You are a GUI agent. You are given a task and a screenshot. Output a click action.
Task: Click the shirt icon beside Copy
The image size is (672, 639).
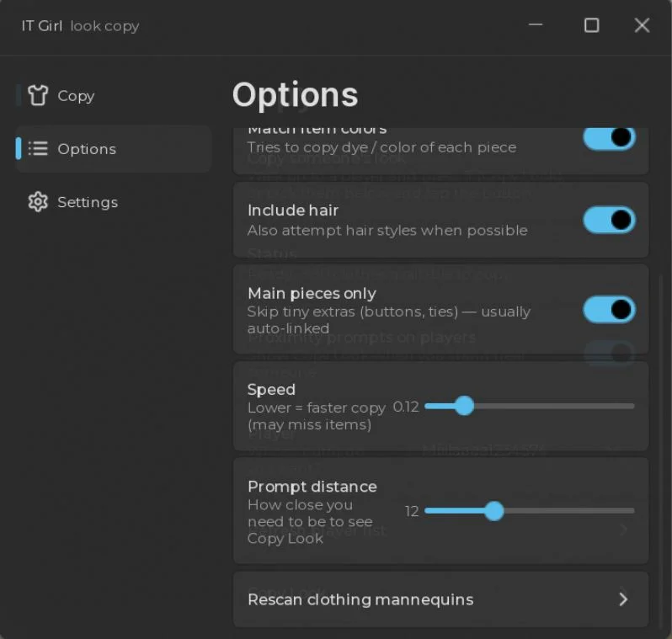click(x=38, y=95)
